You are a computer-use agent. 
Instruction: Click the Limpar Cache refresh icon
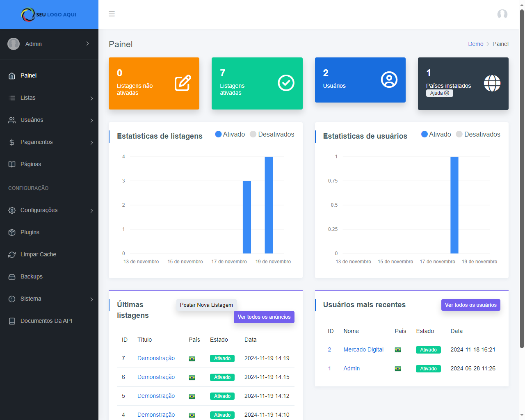12,255
